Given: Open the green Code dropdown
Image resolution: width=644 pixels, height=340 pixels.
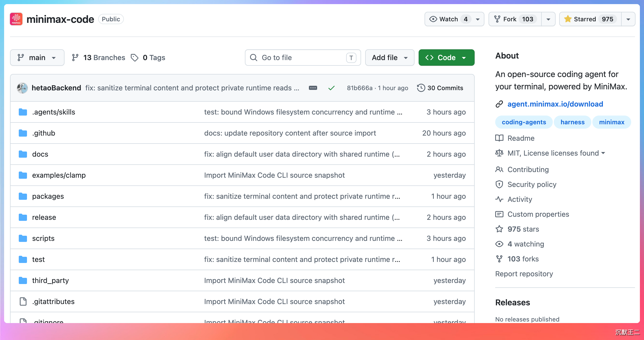Looking at the screenshot, I should pyautogui.click(x=446, y=58).
